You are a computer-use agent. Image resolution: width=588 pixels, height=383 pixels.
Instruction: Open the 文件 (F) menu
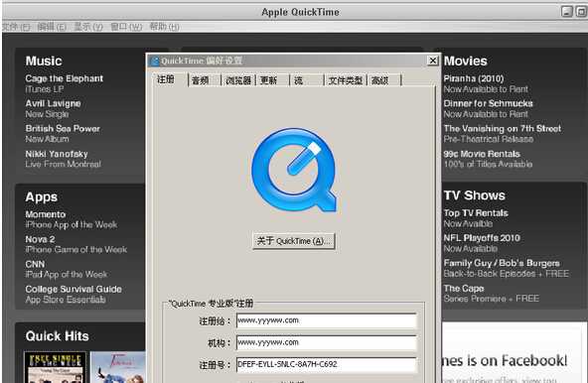click(16, 27)
